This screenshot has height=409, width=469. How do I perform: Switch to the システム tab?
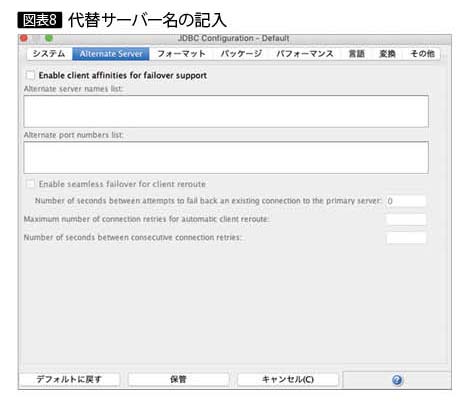coord(49,54)
